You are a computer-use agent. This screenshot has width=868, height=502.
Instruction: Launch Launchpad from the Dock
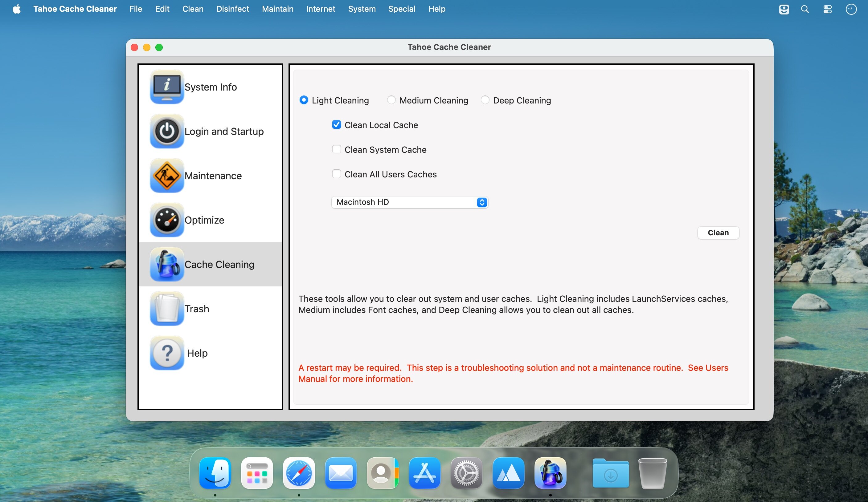click(x=257, y=473)
